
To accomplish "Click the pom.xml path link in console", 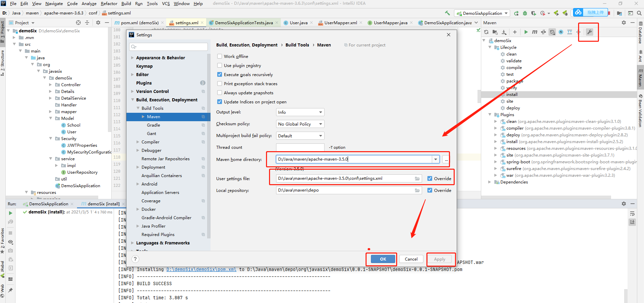I will (x=201, y=269).
